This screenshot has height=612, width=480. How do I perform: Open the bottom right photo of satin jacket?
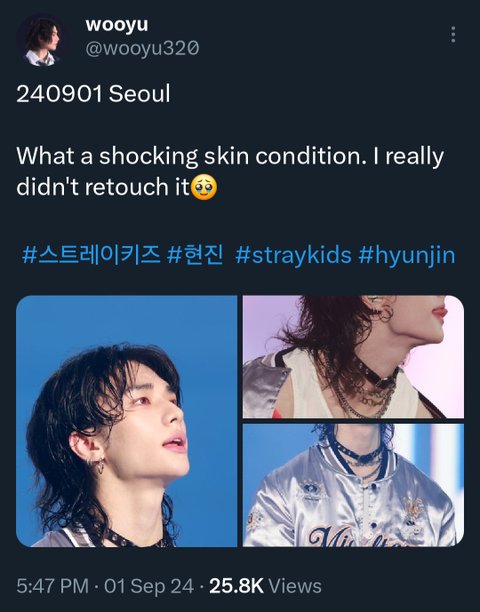click(353, 485)
